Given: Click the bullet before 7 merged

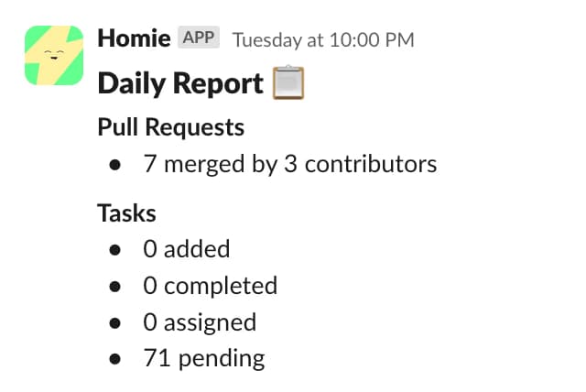Looking at the screenshot, I should coord(114,166).
